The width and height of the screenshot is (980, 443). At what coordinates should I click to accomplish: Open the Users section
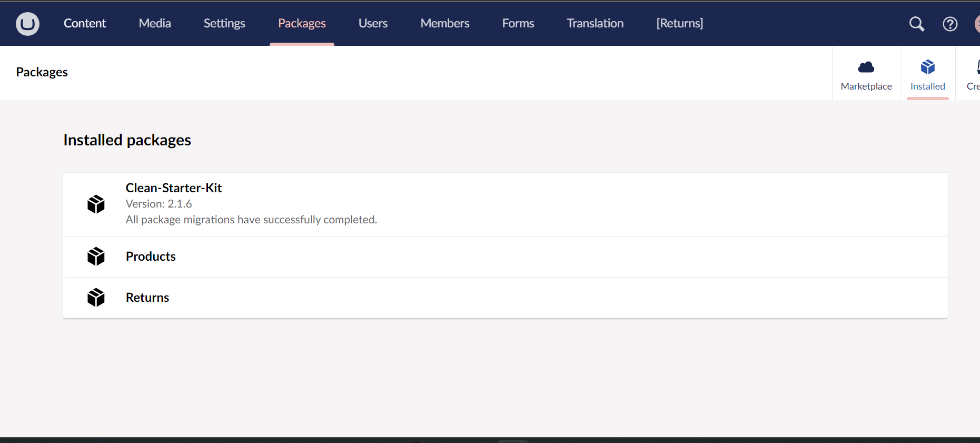click(x=373, y=23)
